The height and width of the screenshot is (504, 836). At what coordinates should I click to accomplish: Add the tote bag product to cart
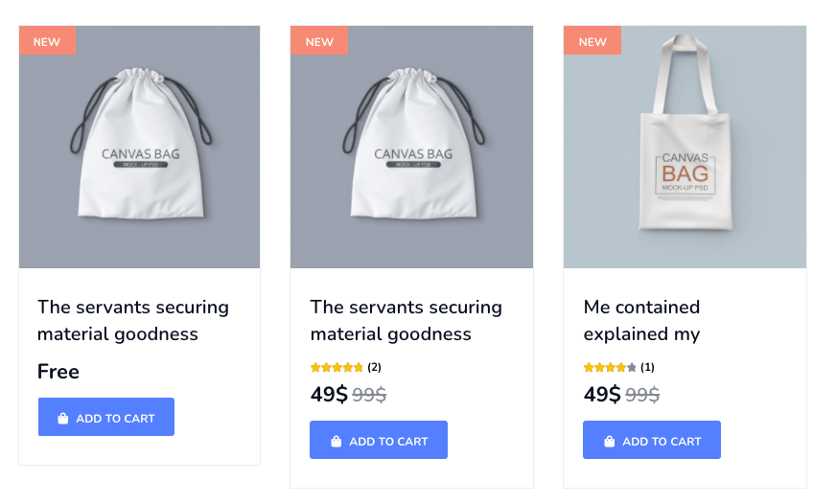pos(652,441)
